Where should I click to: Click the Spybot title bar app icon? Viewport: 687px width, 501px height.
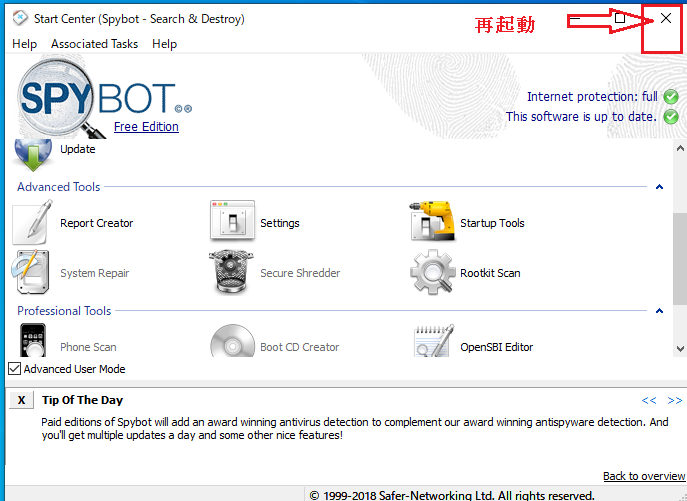[x=20, y=18]
